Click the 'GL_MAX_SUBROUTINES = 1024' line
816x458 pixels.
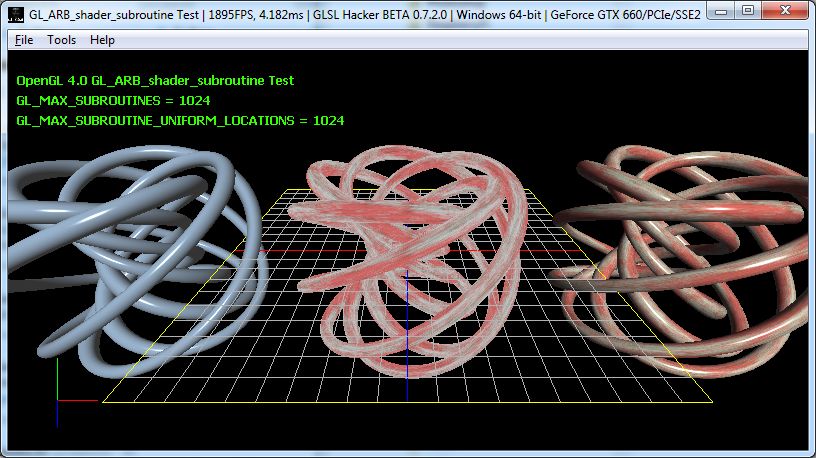pos(113,100)
